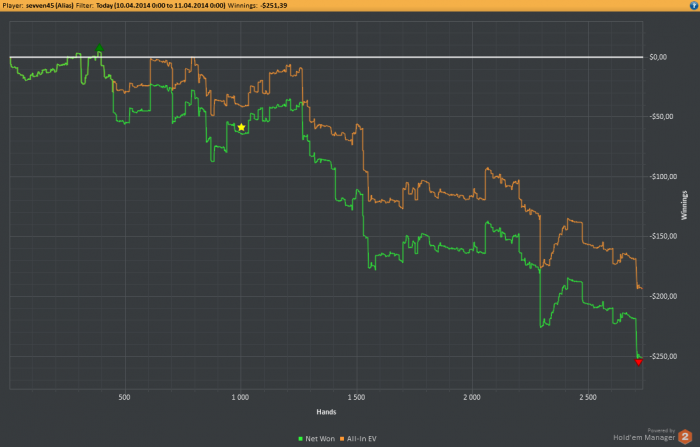Click the green Net Won legend swatch

click(x=300, y=439)
